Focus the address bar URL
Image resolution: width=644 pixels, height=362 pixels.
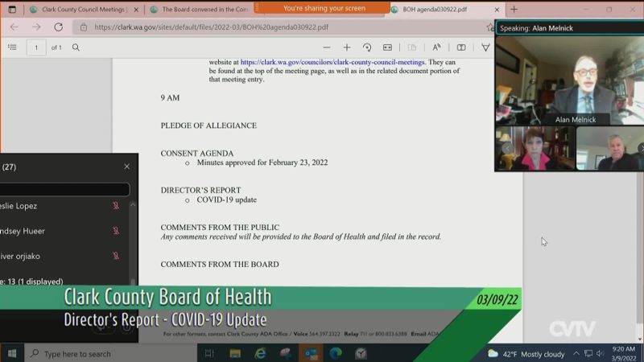[x=211, y=27]
